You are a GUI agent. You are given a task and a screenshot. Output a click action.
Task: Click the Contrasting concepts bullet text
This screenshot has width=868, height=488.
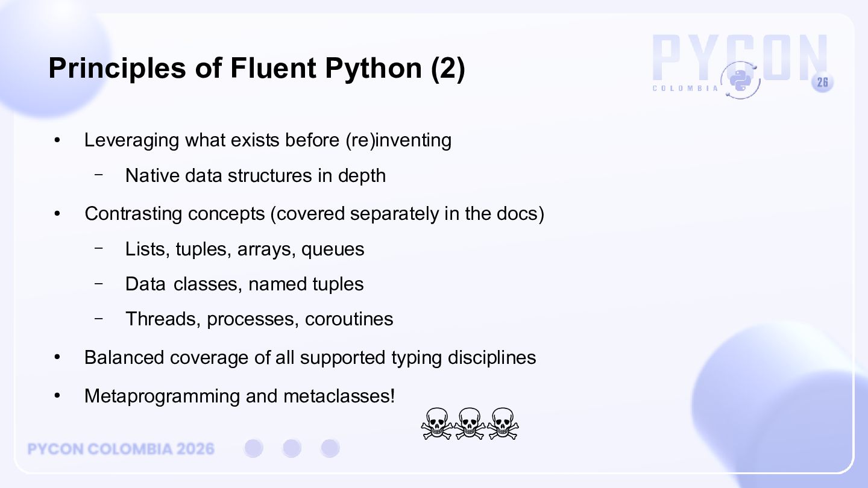pyautogui.click(x=315, y=214)
